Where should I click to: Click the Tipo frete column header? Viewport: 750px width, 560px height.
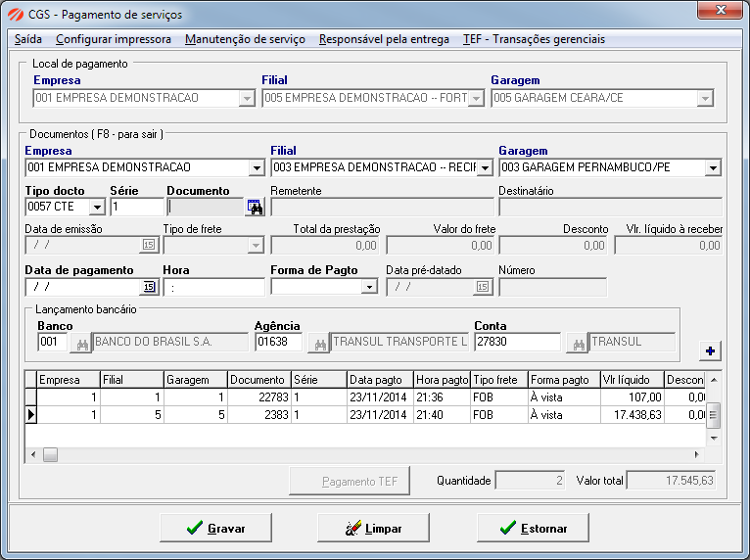pyautogui.click(x=499, y=380)
